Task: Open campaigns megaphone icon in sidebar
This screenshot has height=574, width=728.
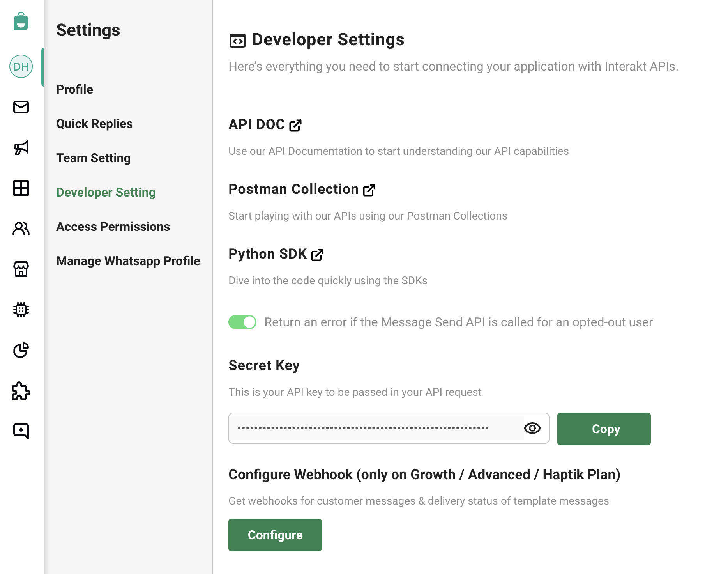Action: [21, 147]
